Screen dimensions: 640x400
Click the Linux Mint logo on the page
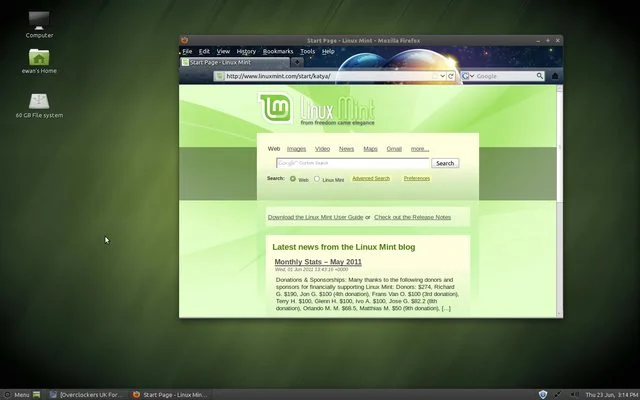tap(317, 109)
